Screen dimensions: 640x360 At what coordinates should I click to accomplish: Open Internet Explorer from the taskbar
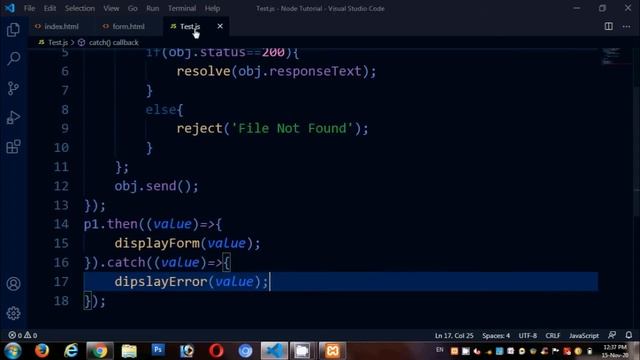(71, 351)
